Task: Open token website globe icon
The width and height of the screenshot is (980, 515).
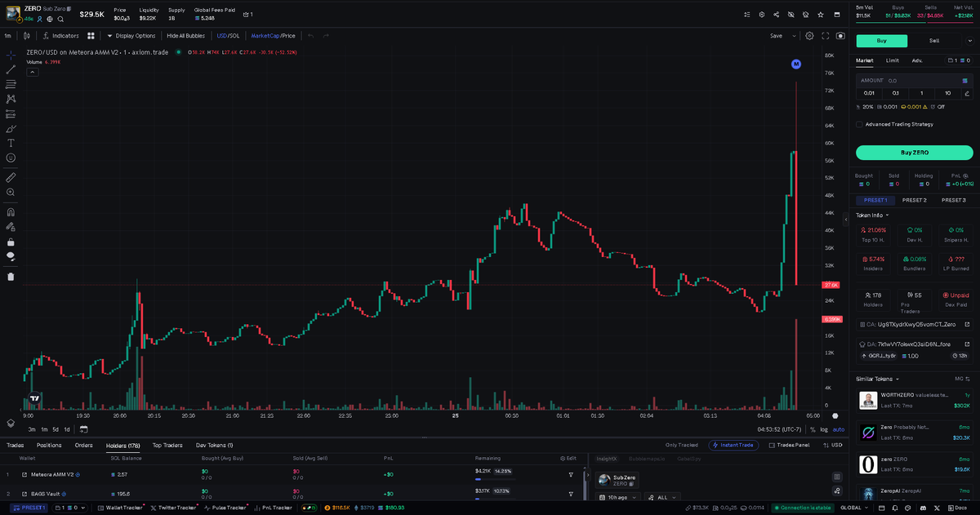Action: point(50,18)
